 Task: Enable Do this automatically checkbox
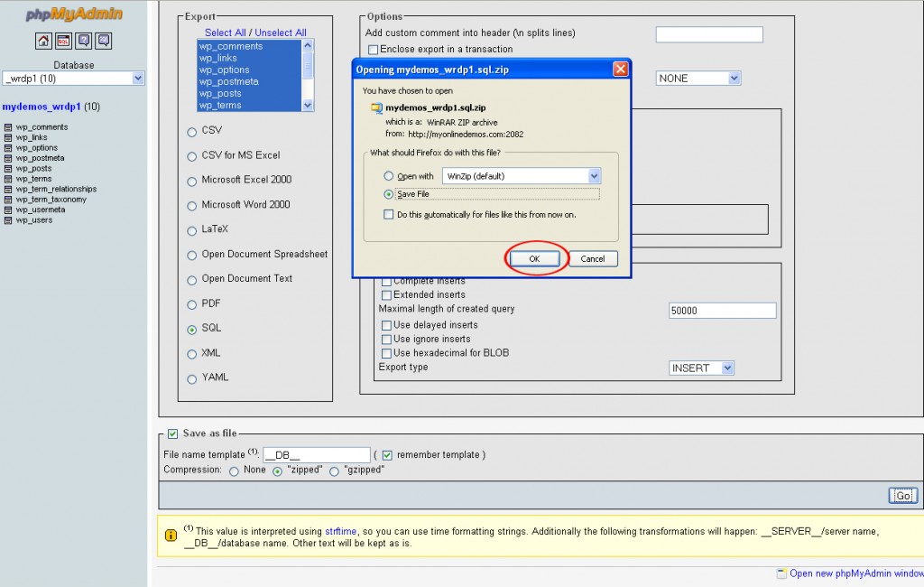388,215
